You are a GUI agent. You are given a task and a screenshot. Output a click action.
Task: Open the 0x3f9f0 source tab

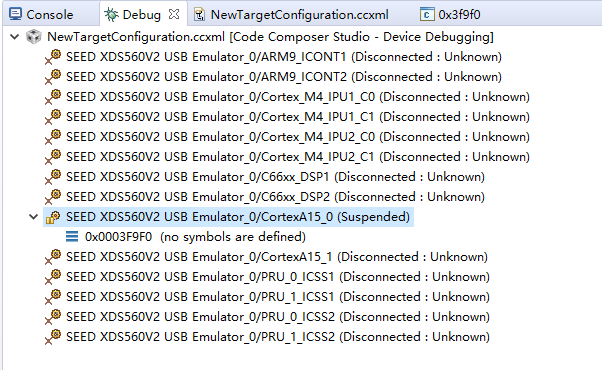point(450,15)
